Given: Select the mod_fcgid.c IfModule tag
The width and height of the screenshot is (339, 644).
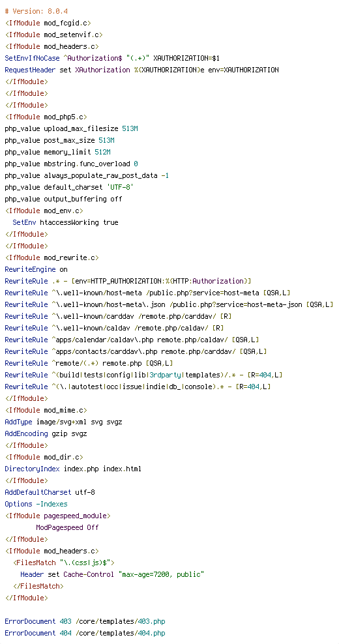Looking at the screenshot, I should [x=48, y=23].
